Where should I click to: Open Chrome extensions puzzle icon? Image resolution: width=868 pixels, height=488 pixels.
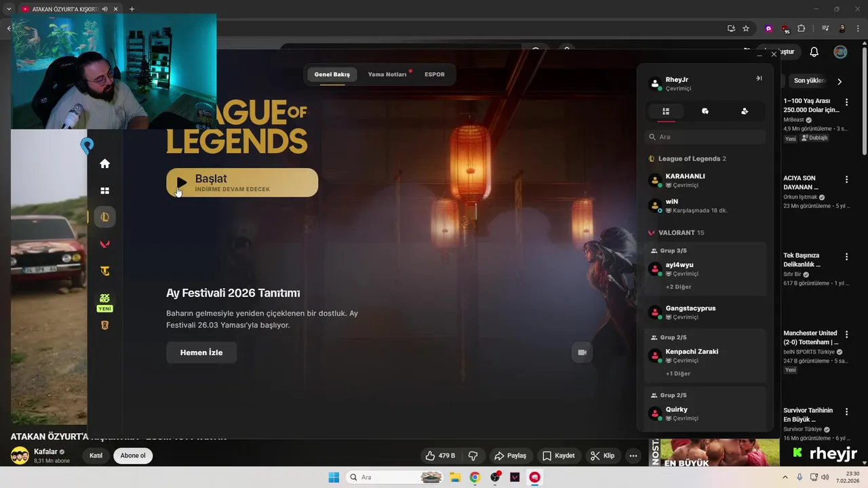(x=802, y=28)
